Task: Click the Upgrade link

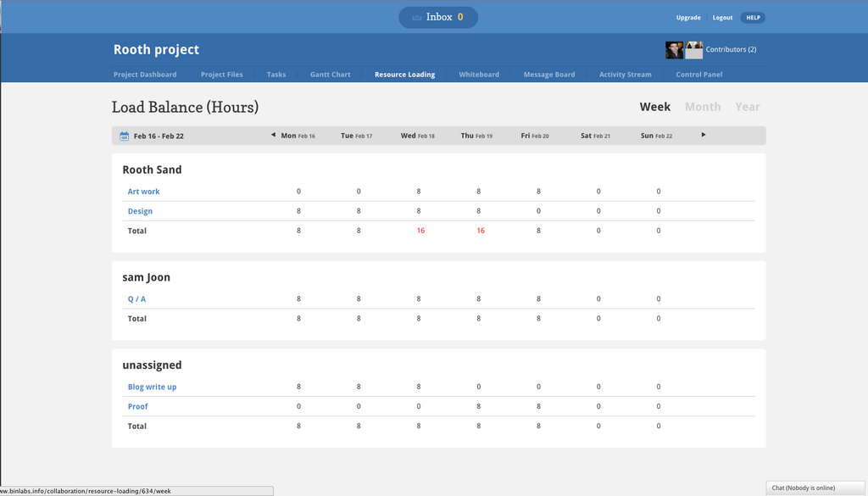Action: [688, 18]
